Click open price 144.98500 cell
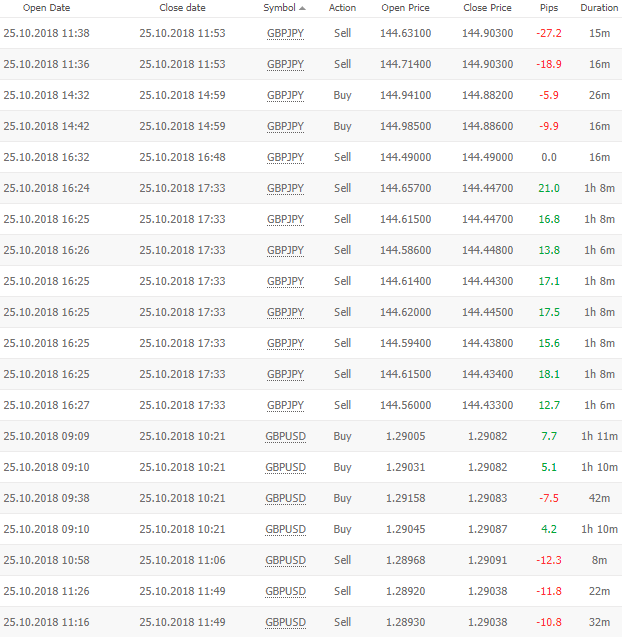This screenshot has width=622, height=637. coord(405,126)
